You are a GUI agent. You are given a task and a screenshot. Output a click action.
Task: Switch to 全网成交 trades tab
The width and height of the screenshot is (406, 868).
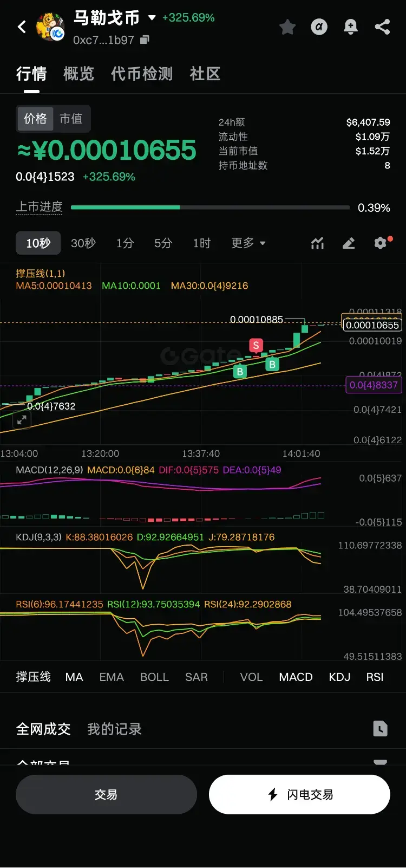pos(43,729)
